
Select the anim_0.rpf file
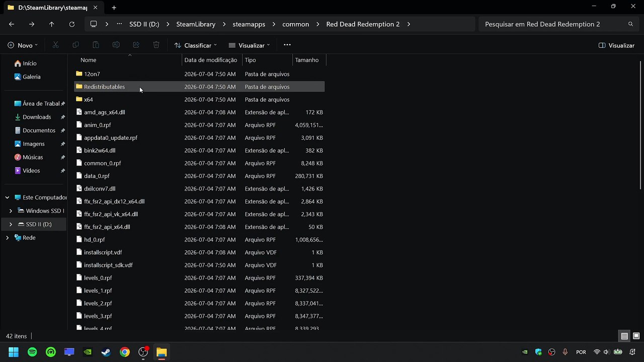point(199,125)
